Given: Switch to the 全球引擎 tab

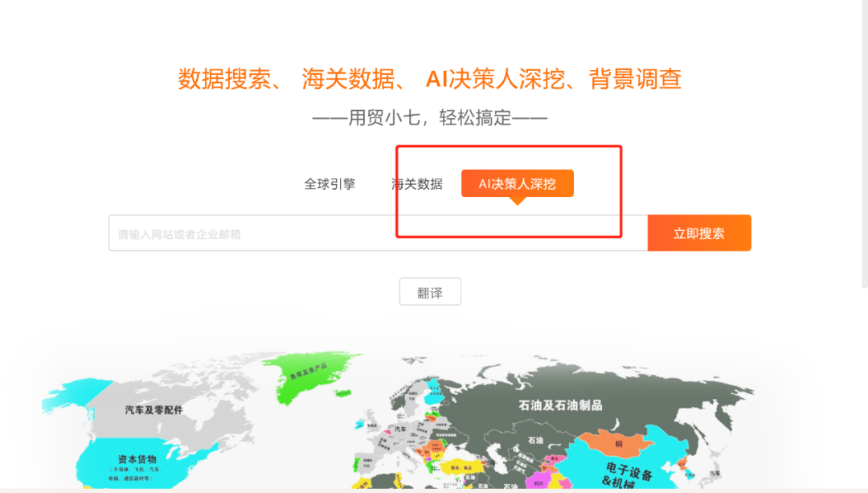Looking at the screenshot, I should (330, 184).
